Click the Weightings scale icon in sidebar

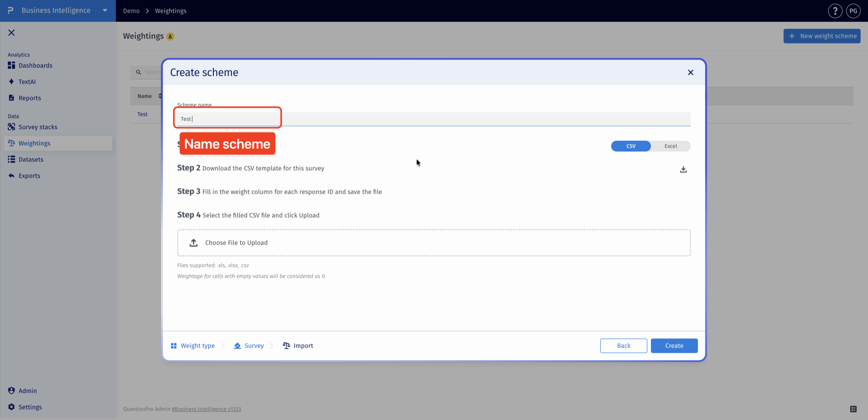coord(11,143)
